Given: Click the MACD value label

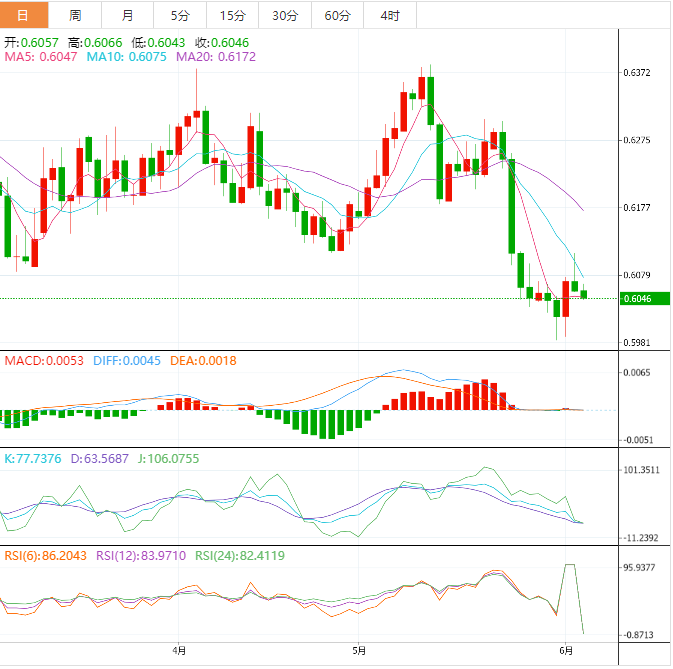Looking at the screenshot, I should (x=43, y=360).
